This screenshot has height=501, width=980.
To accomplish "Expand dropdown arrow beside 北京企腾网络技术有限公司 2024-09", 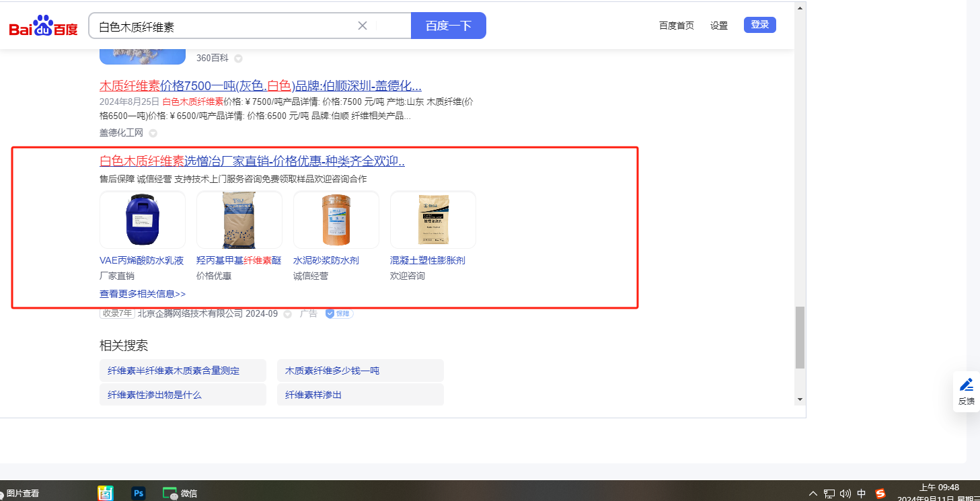I will point(287,314).
